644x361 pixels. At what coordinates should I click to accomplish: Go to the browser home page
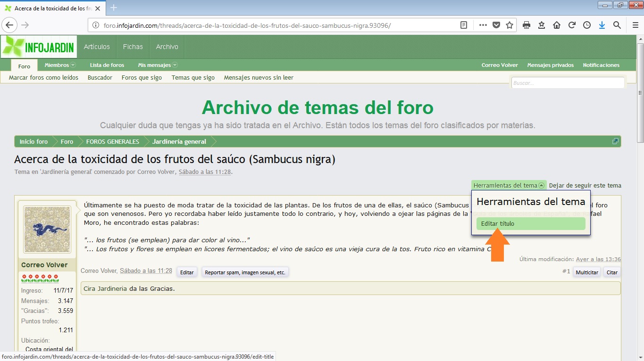(x=557, y=25)
